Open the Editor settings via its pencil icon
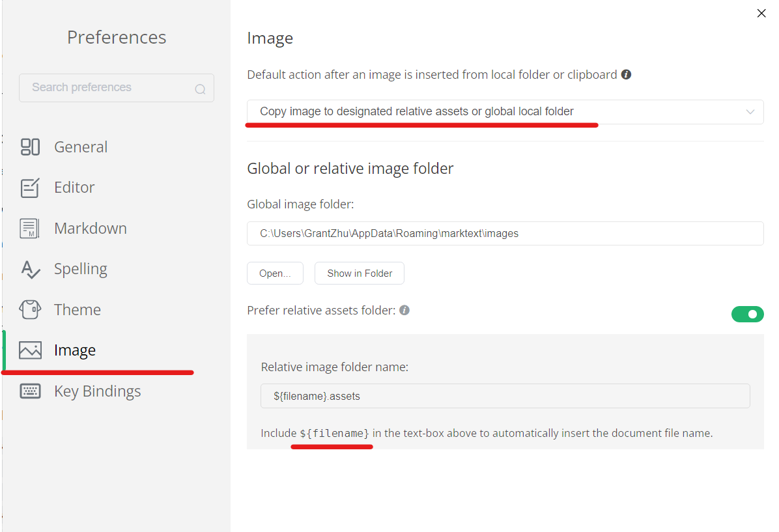 click(30, 187)
